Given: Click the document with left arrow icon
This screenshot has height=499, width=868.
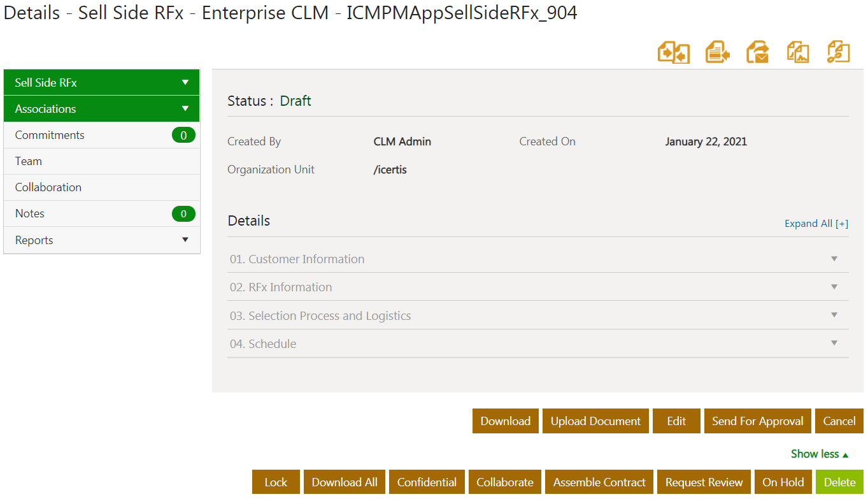Looking at the screenshot, I should pyautogui.click(x=717, y=52).
